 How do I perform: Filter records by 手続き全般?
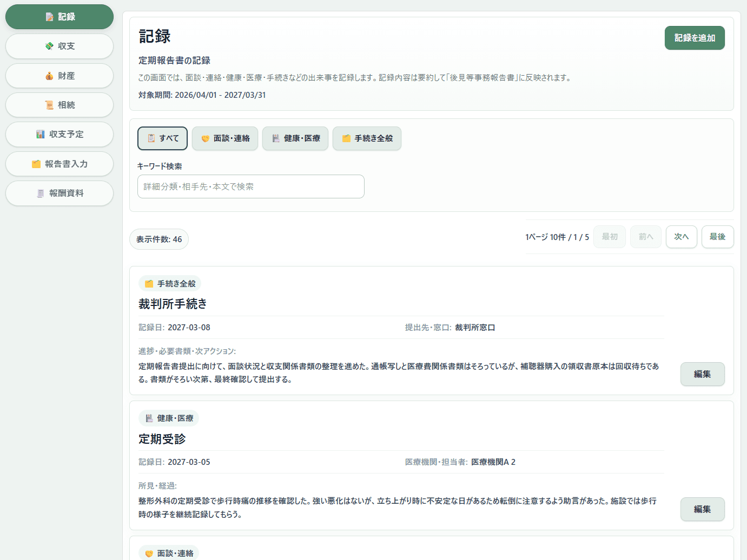(x=367, y=138)
